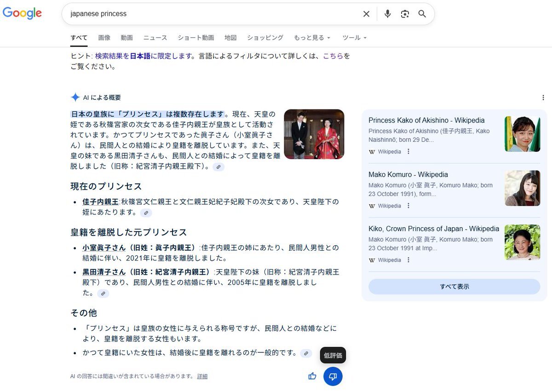Click 検索結果を日本語に限定します link

coord(145,56)
